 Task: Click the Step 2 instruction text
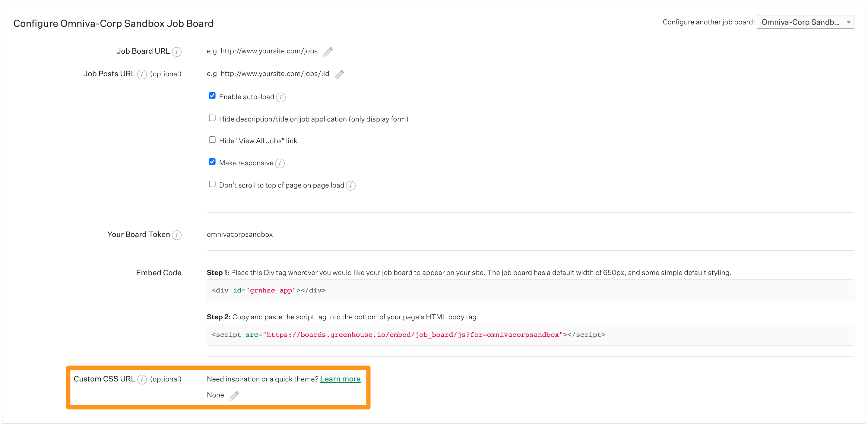(x=342, y=317)
